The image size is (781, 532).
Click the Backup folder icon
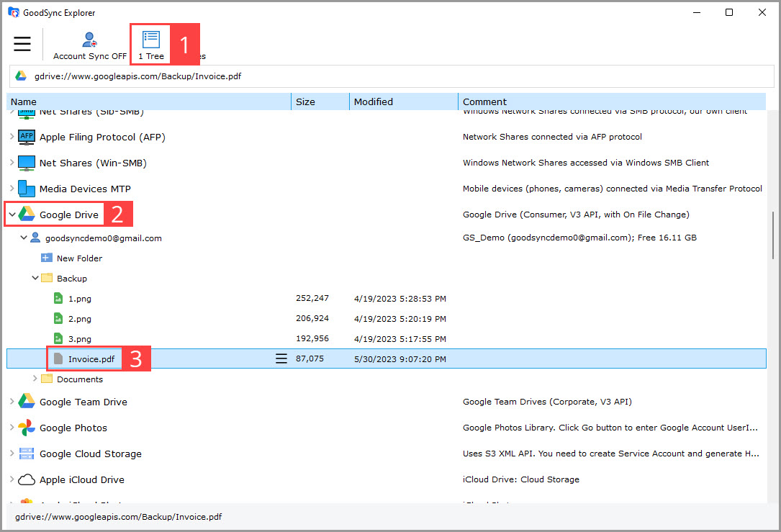[47, 278]
